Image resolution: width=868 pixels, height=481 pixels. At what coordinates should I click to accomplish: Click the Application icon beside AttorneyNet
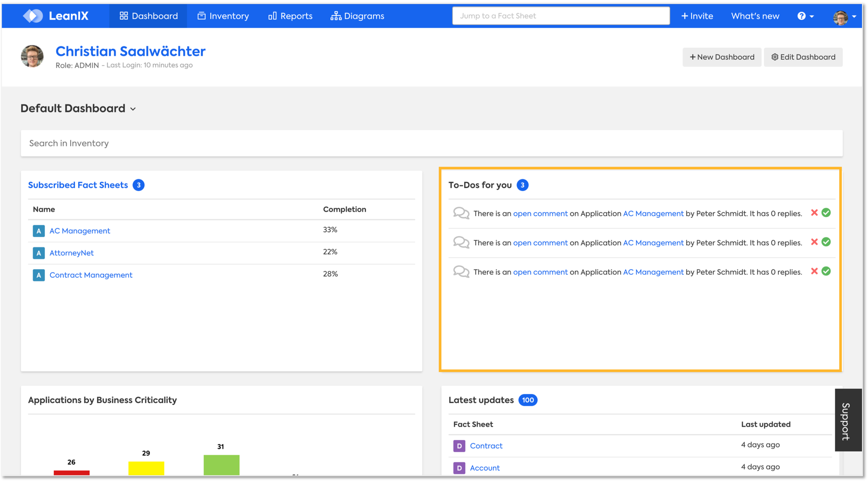[x=39, y=253]
